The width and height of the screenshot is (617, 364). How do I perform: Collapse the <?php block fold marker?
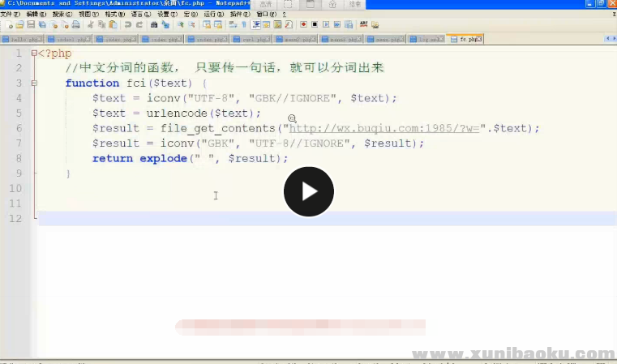tap(34, 54)
